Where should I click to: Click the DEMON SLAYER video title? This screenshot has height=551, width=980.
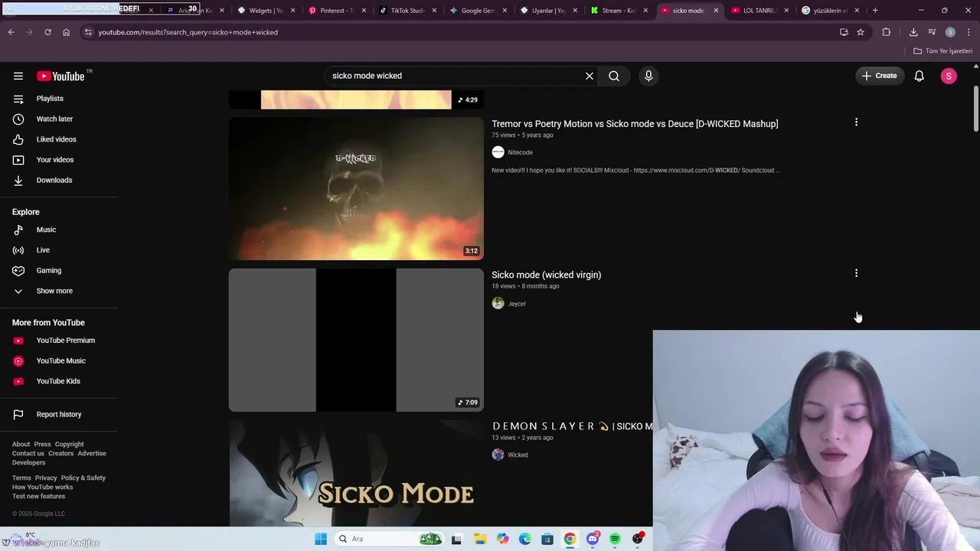point(572,426)
